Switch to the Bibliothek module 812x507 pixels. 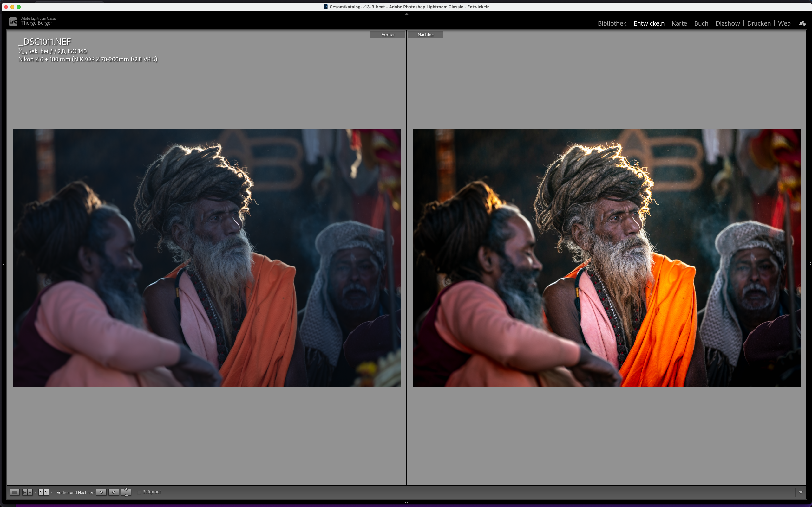(x=612, y=23)
